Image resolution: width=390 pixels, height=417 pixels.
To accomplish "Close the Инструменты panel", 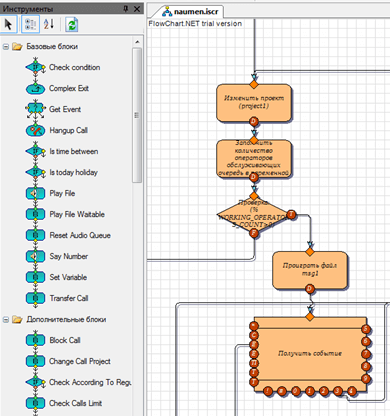I will (x=137, y=9).
